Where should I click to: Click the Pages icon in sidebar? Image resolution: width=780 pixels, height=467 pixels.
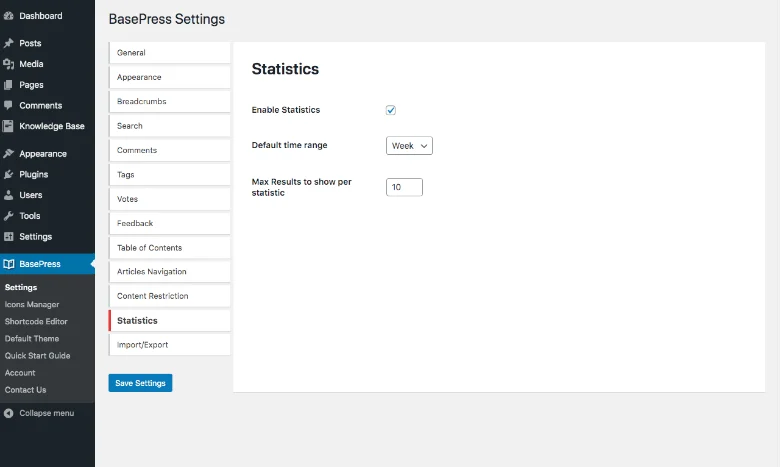point(8,85)
